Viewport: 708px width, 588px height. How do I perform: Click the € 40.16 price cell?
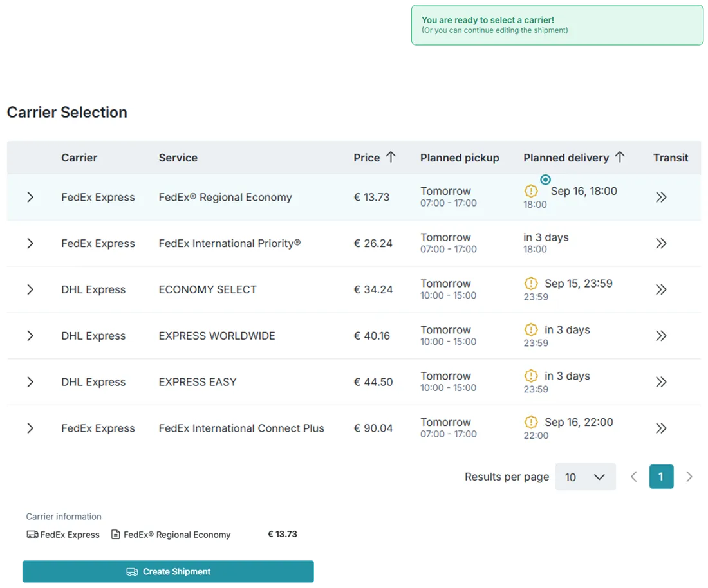(371, 336)
